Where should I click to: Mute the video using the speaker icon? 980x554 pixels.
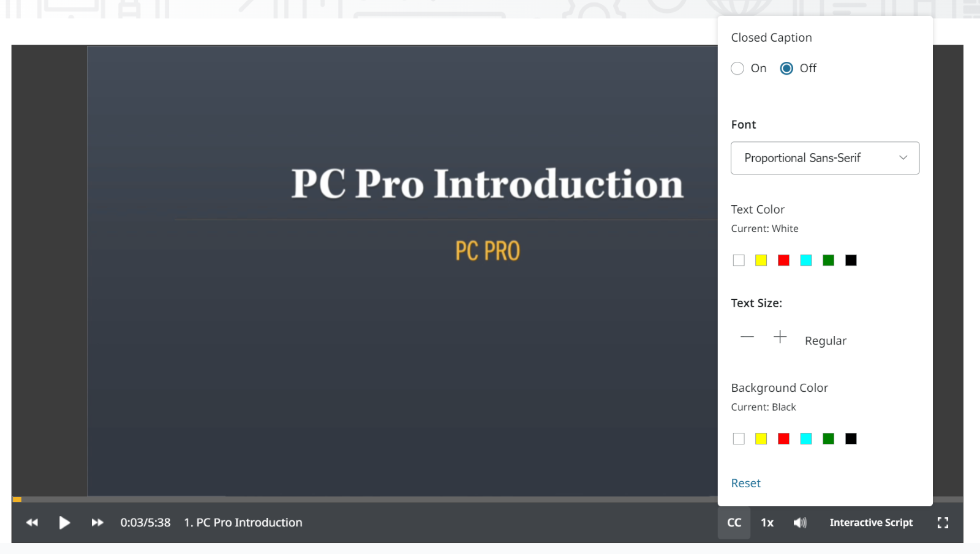click(800, 523)
